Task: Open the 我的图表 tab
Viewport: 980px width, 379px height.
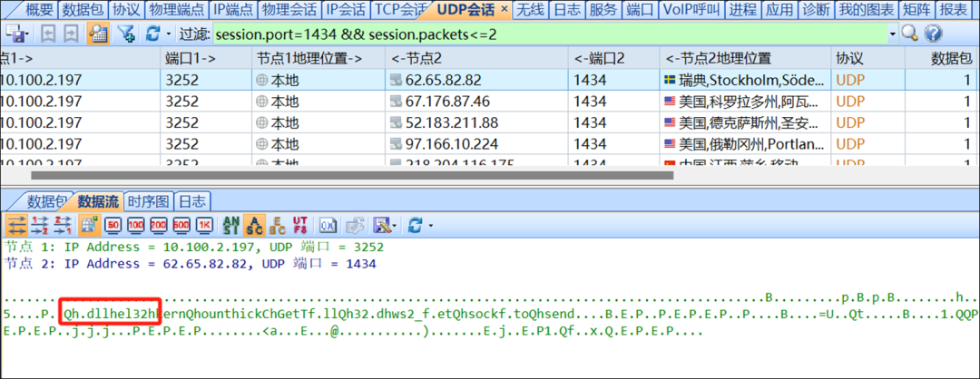Action: 865,9
